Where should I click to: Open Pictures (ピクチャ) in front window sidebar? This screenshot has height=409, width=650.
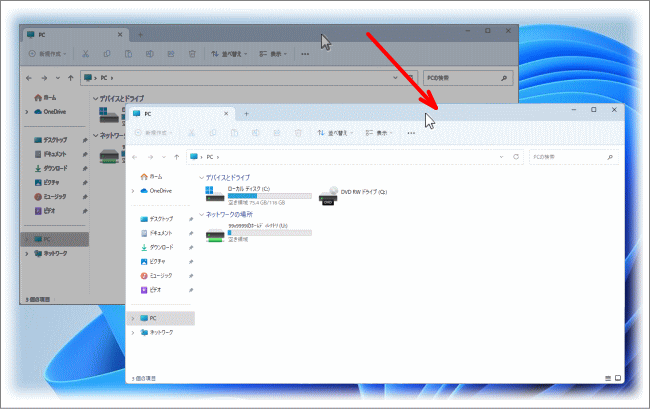[153, 261]
